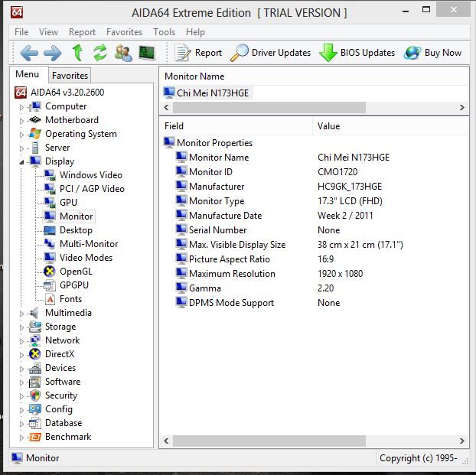Click the Motherboard chip icon
The image size is (476, 475).
click(35, 119)
